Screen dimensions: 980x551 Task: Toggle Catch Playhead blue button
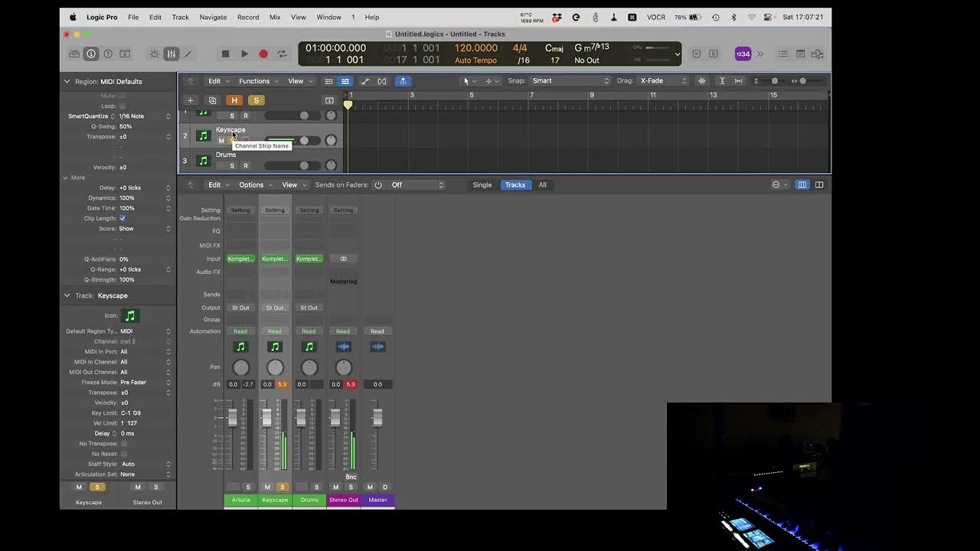click(x=402, y=81)
